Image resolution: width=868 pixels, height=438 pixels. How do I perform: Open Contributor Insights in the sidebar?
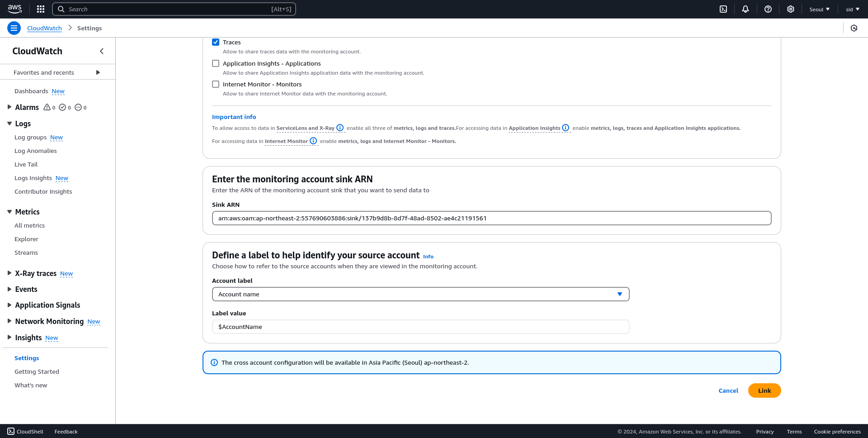43,191
